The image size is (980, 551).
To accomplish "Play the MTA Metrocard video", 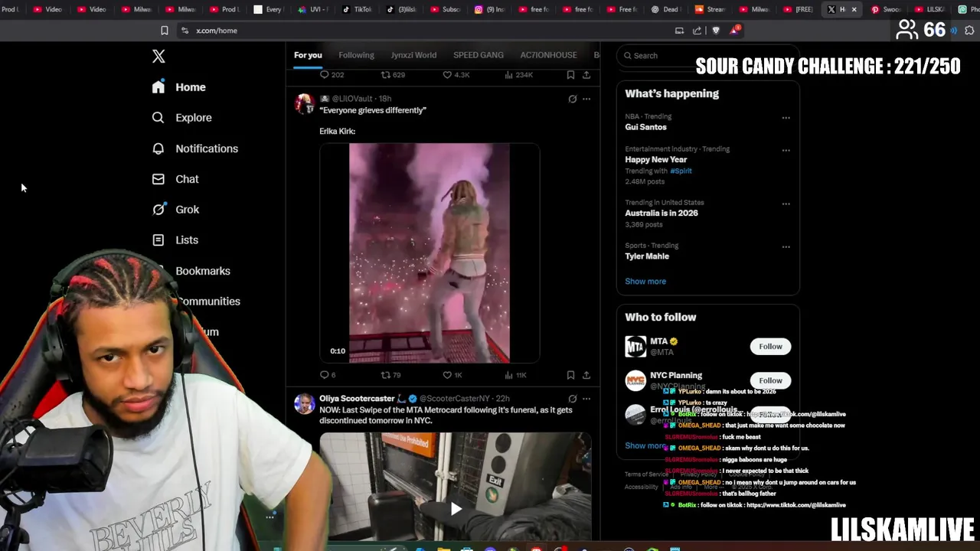I will tap(456, 508).
